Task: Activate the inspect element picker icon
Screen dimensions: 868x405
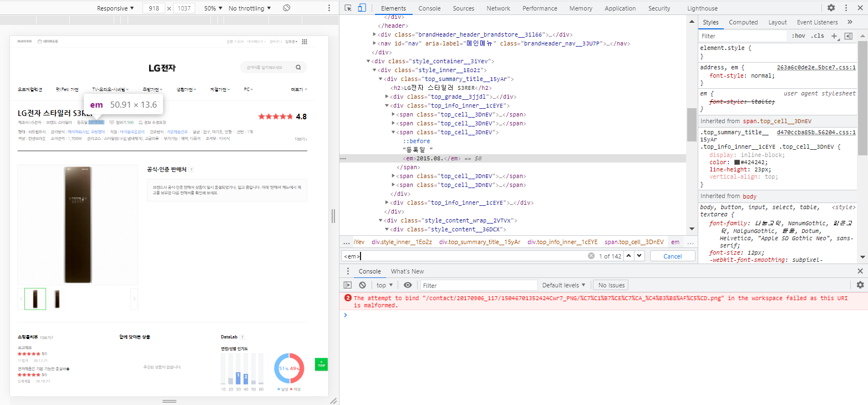Action: [x=348, y=8]
